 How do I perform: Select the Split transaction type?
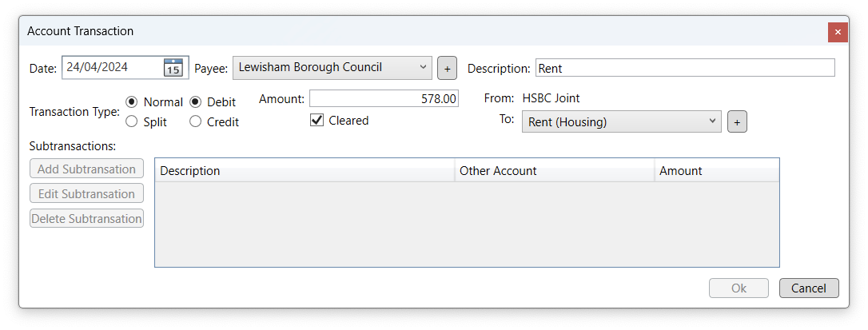(x=132, y=121)
